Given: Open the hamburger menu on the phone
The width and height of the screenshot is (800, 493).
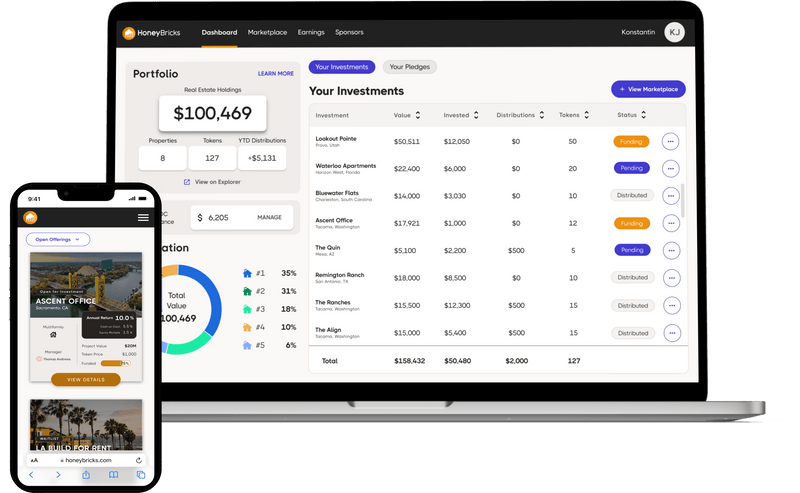Looking at the screenshot, I should pyautogui.click(x=143, y=217).
